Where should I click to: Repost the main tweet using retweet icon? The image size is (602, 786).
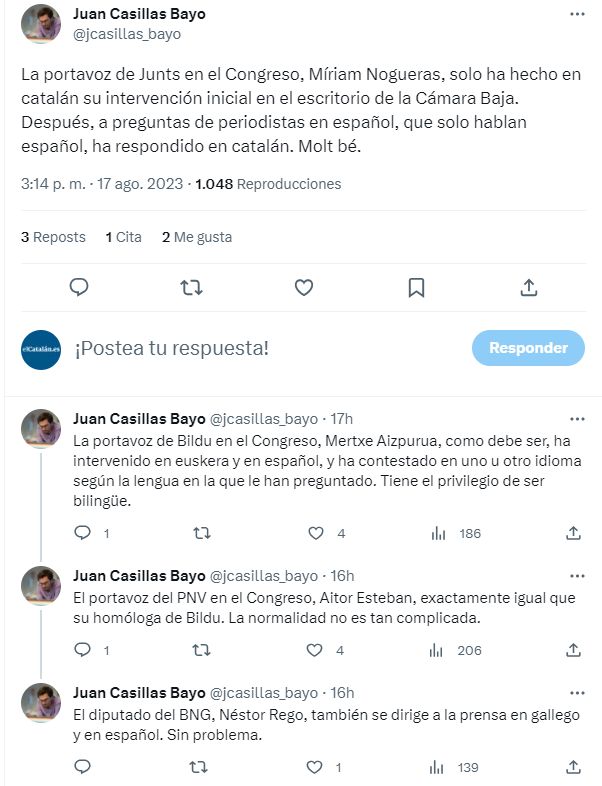point(191,287)
